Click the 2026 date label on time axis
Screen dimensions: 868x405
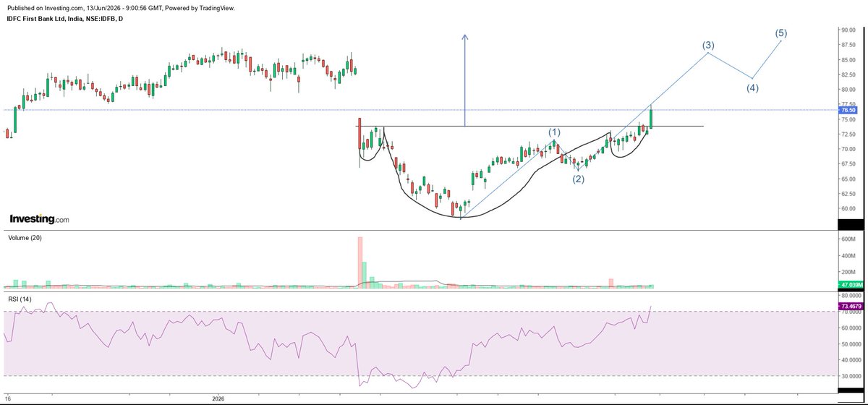point(220,398)
